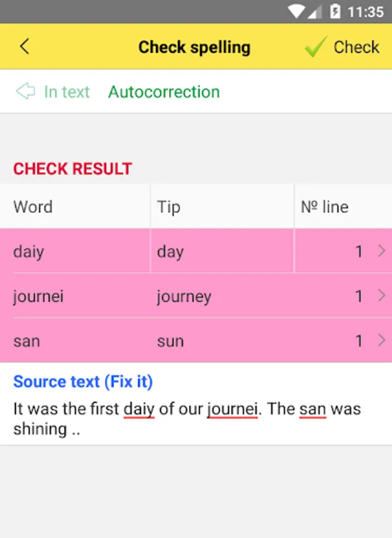The image size is (392, 538).
Task: Tap underlined word daiy in source text
Action: point(139,409)
